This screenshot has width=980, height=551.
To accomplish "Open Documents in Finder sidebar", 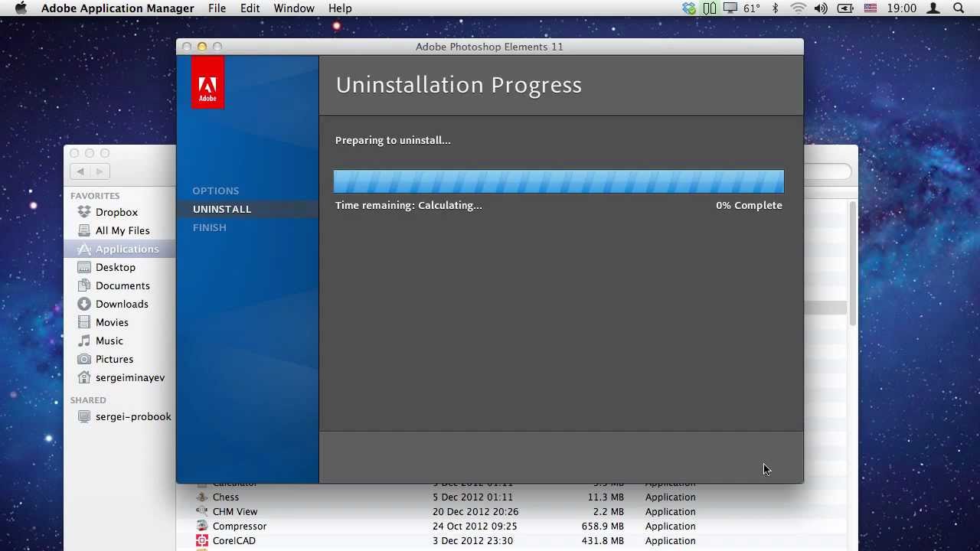I will [x=122, y=285].
